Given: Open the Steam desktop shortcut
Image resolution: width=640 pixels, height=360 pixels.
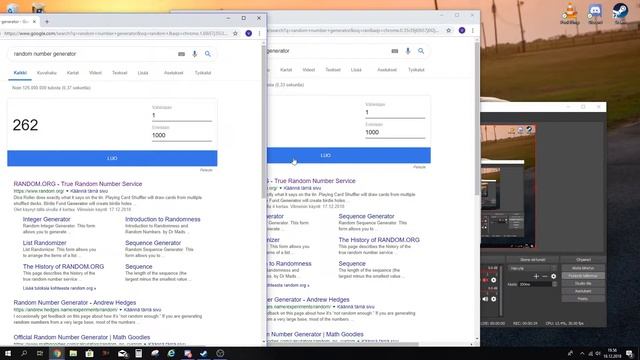Looking at the screenshot, I should pyautogui.click(x=620, y=12).
